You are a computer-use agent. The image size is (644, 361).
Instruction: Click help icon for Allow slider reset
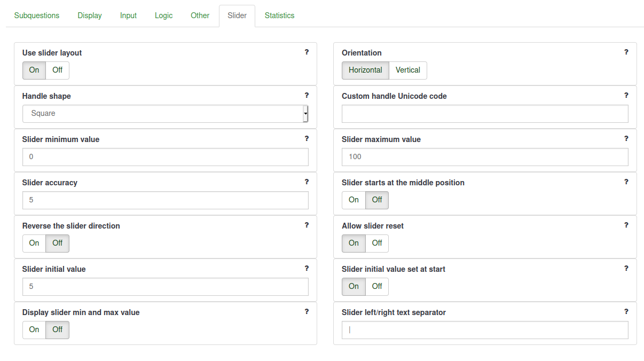click(626, 225)
